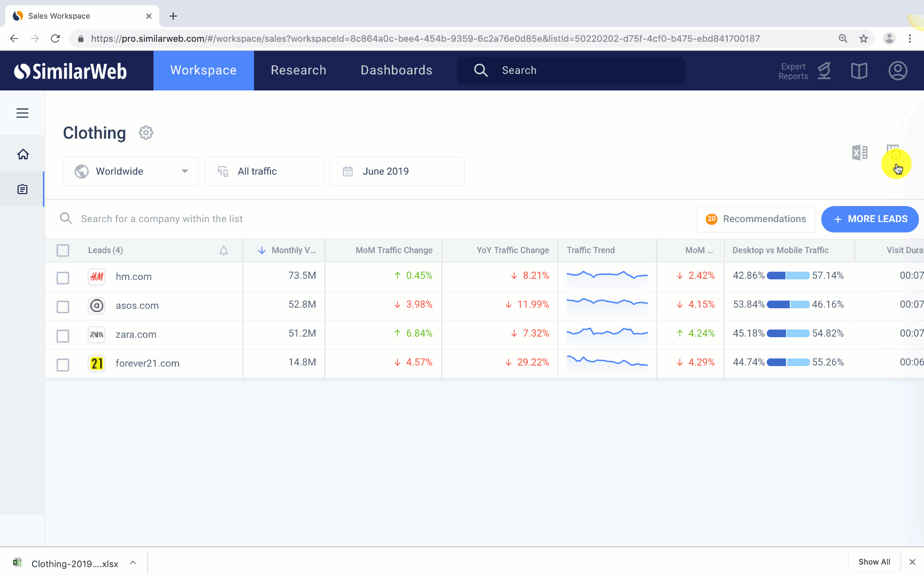Screen dimensions: 924x578
Task: Expand the Worldwide country dropdown
Action: (131, 171)
